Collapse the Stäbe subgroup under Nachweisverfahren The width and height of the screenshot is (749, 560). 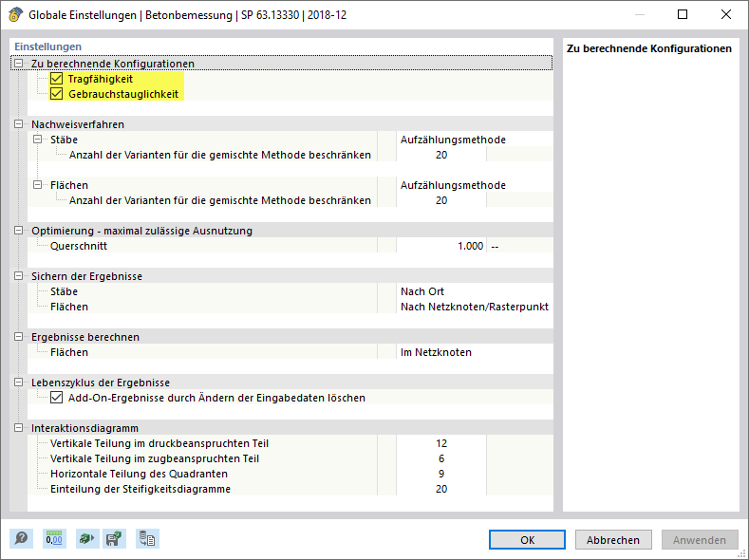(x=37, y=139)
